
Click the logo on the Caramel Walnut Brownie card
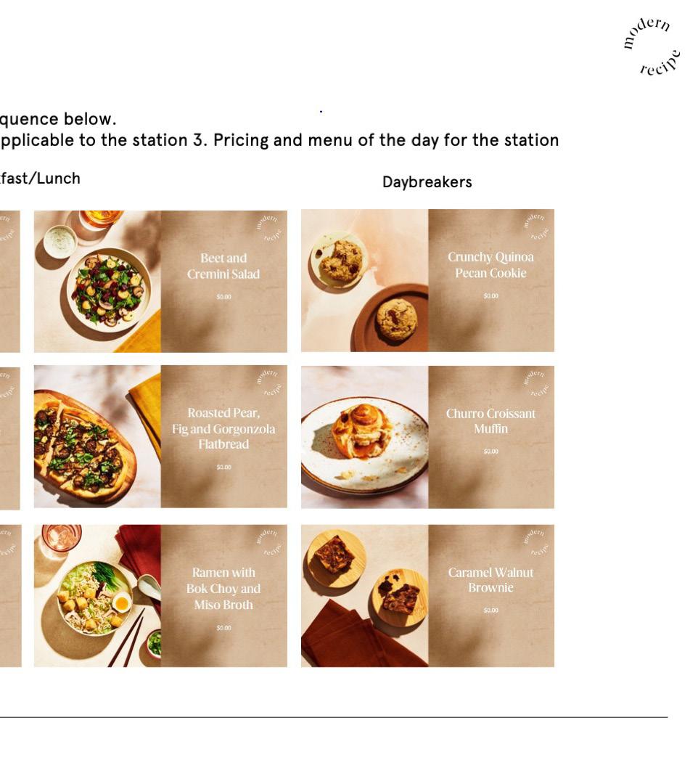(x=537, y=542)
